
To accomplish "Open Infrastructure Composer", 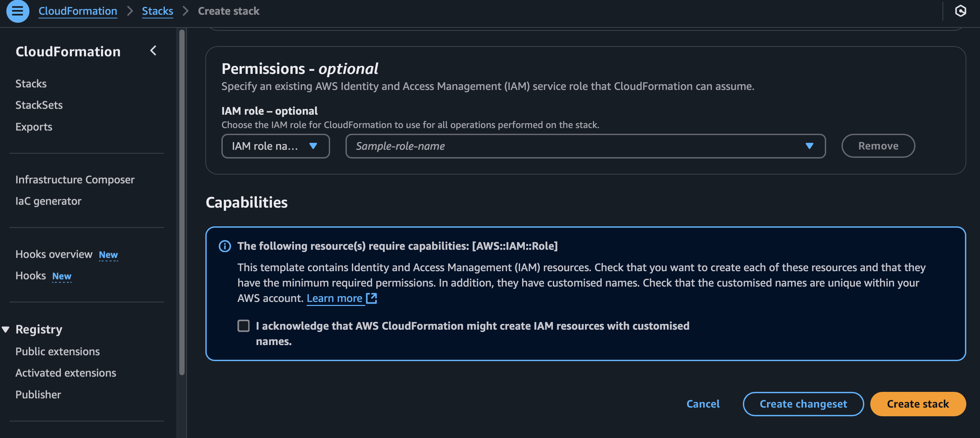I will [x=75, y=180].
